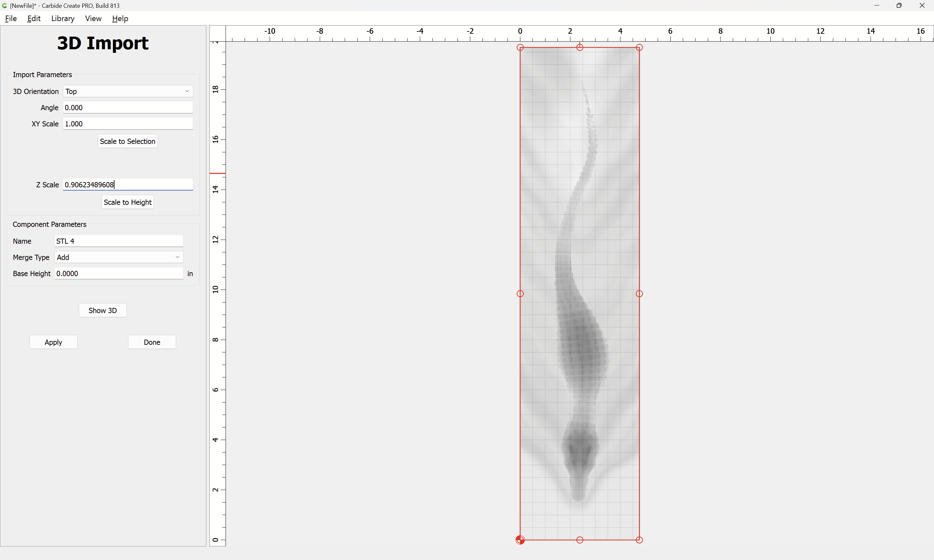Click the imported STL height map preview
The height and width of the screenshot is (560, 934).
point(580,294)
